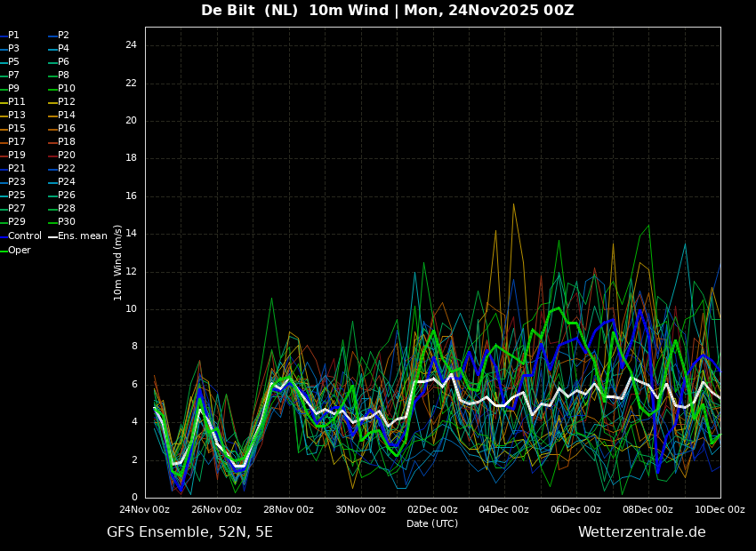Click the 02Dec 00z date tick label

(432, 509)
